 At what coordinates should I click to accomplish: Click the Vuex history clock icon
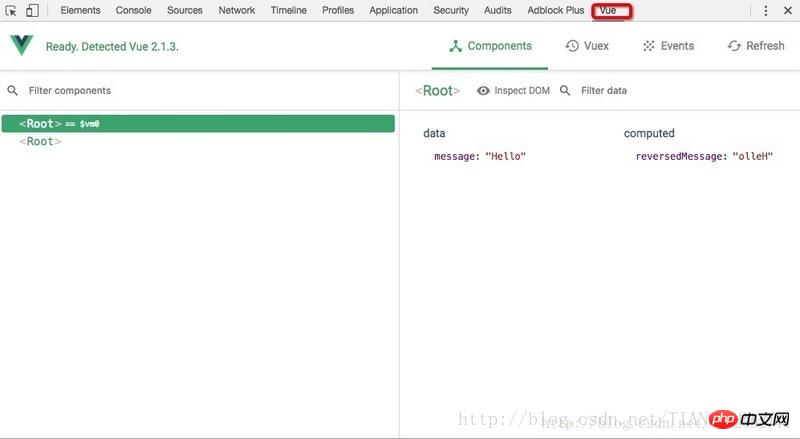(572, 46)
